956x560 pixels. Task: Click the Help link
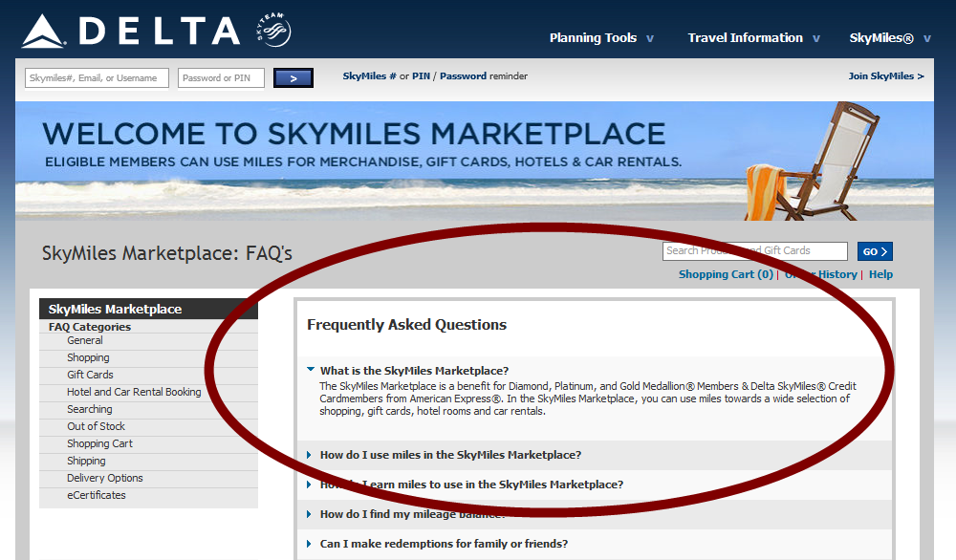[880, 274]
